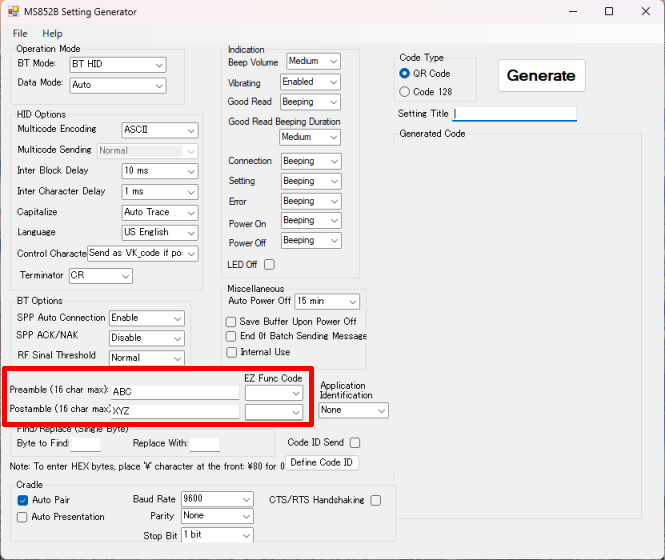Click the Generate button
This screenshot has width=665, height=560.
coord(541,75)
